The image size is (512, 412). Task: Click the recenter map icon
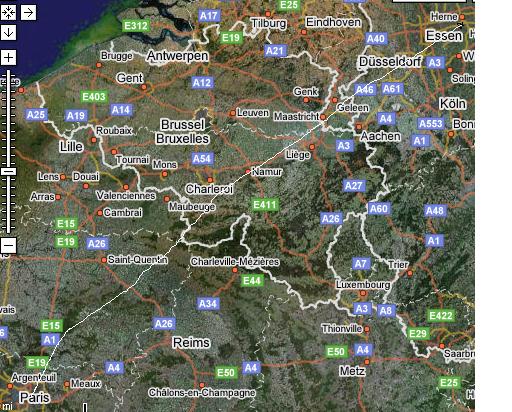pyautogui.click(x=8, y=13)
